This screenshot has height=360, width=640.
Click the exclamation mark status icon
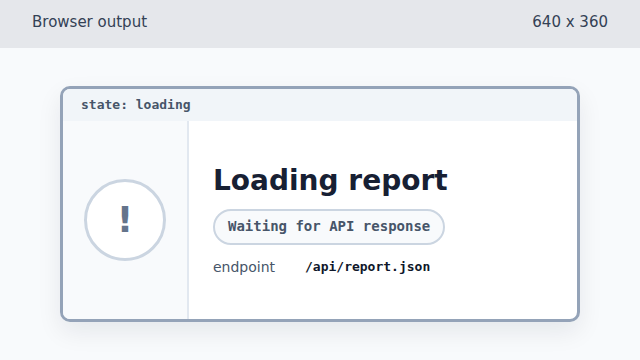pos(125,220)
